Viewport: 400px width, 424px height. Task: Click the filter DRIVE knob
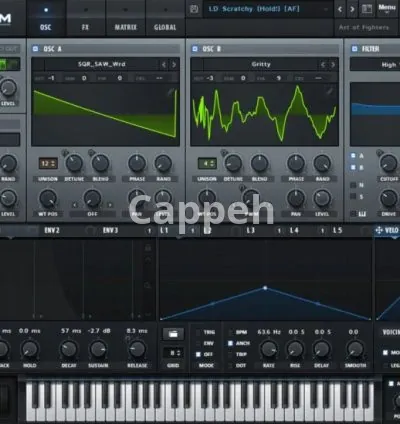[389, 198]
